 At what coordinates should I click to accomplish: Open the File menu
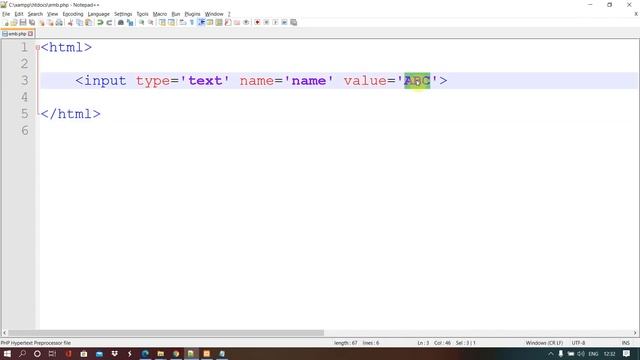point(6,14)
